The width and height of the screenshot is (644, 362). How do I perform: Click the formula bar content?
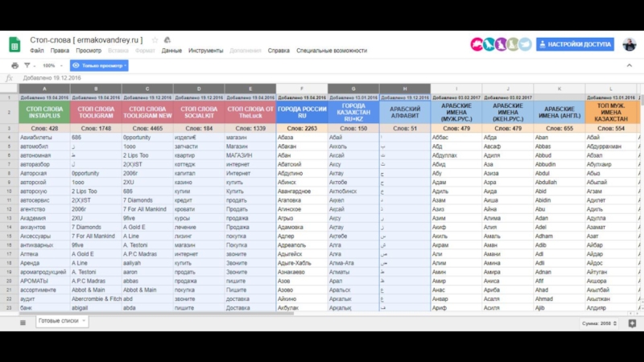(x=52, y=78)
